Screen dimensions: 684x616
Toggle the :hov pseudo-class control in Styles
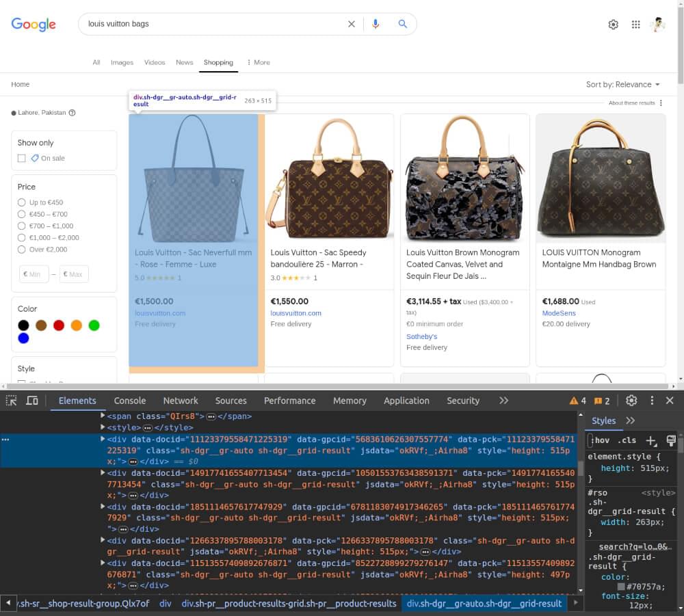[602, 440]
